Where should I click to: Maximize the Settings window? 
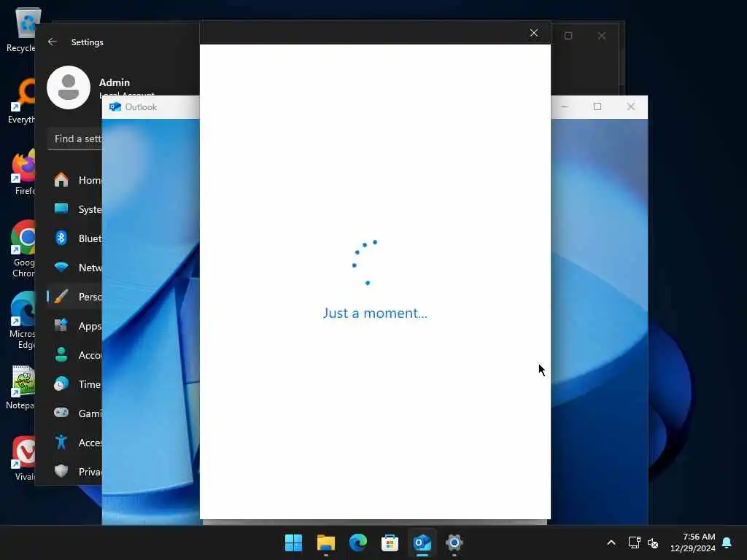[x=568, y=36]
